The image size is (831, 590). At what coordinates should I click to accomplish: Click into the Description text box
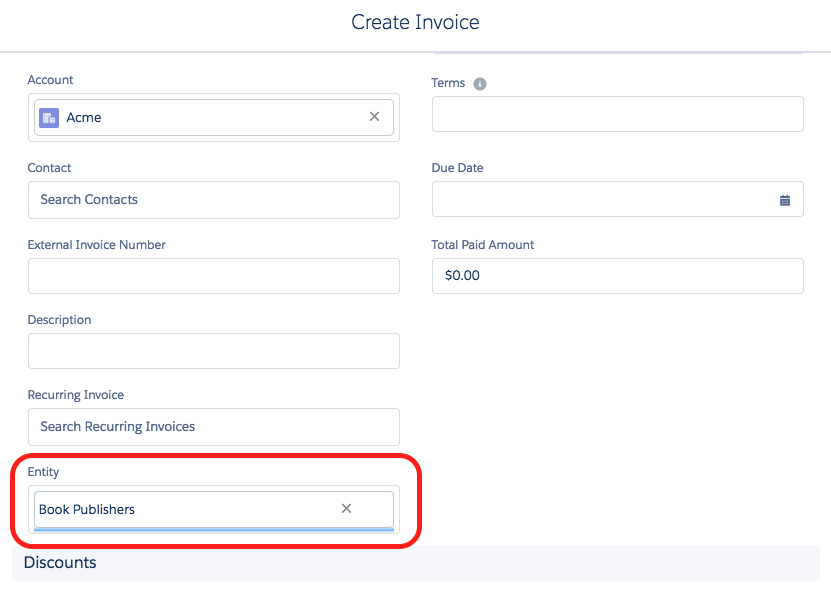[213, 351]
